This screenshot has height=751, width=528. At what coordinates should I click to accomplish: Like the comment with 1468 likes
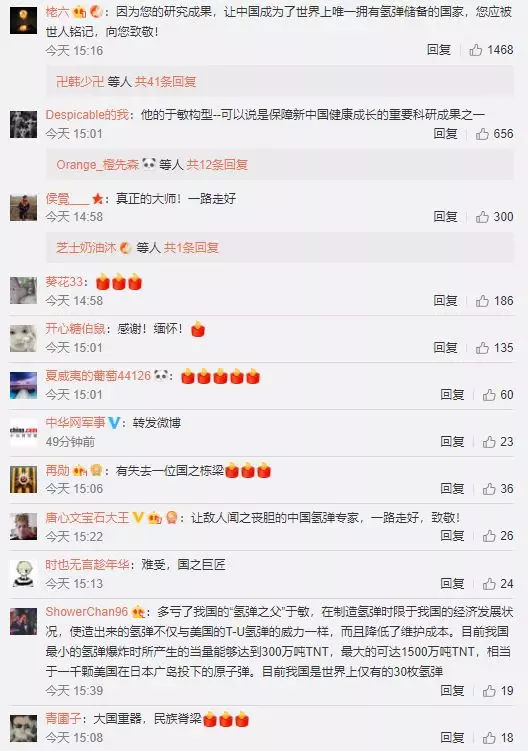[475, 50]
